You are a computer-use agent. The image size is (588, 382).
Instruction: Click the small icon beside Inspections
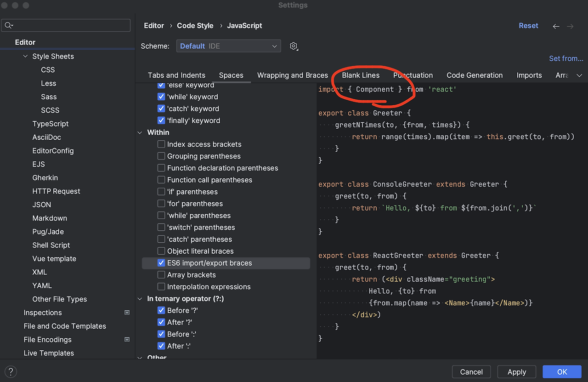[x=127, y=312]
